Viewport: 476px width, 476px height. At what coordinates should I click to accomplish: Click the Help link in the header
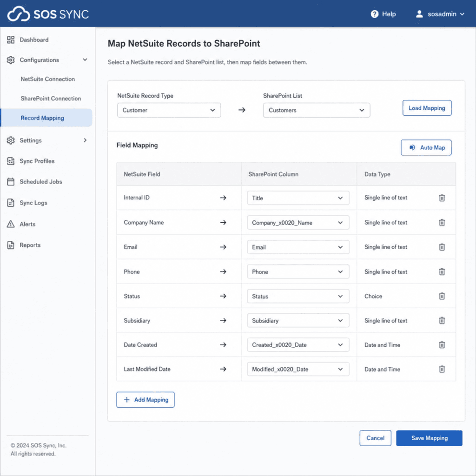[389, 14]
